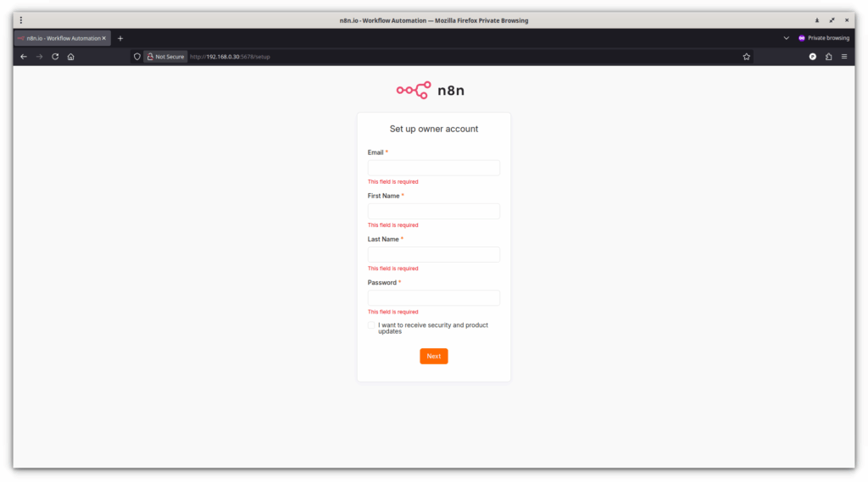Bookmark this page with the star icon
Viewport: 868px width, 482px height.
click(x=746, y=57)
